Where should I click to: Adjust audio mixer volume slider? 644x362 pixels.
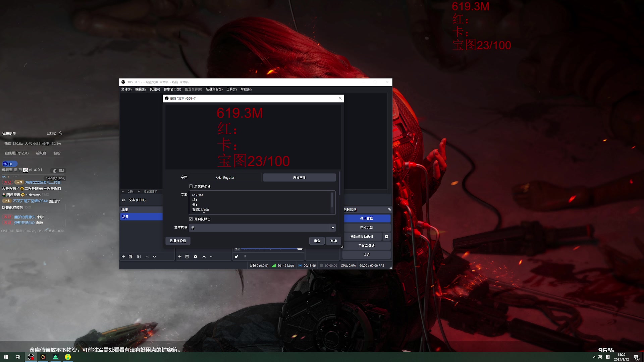pyautogui.click(x=272, y=249)
